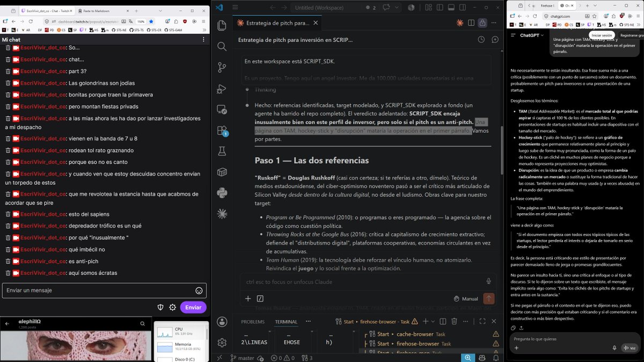644x362 pixels.
Task: Toggle the editor group lock icon
Action: point(482,23)
